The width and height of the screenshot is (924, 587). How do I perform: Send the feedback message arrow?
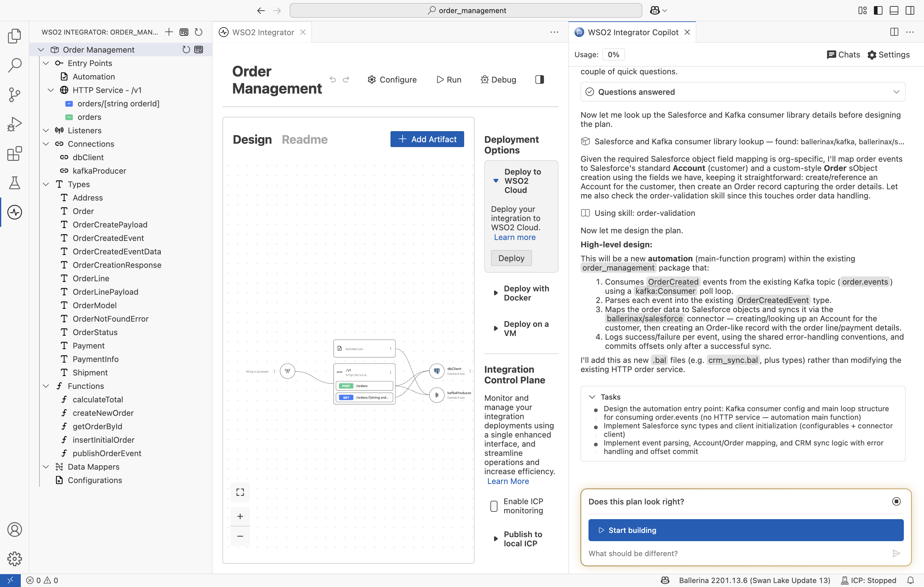[896, 553]
